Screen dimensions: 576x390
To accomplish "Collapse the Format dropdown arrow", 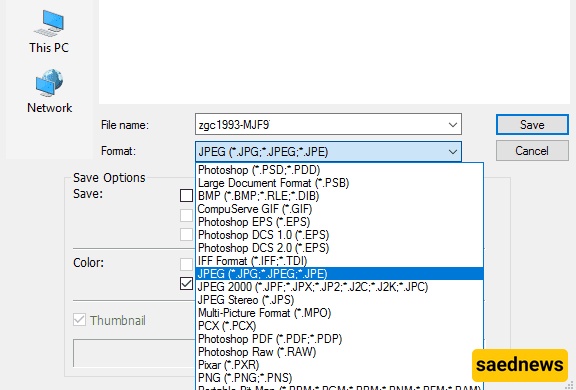I will (453, 152).
